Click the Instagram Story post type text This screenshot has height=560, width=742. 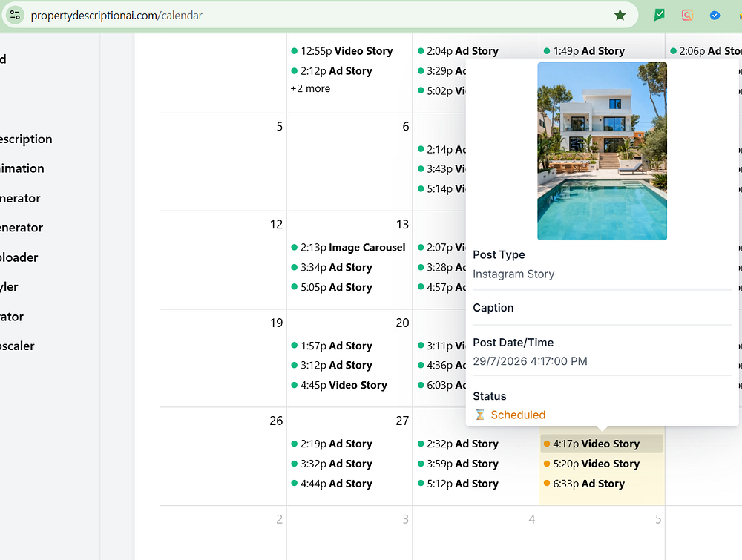pos(513,274)
